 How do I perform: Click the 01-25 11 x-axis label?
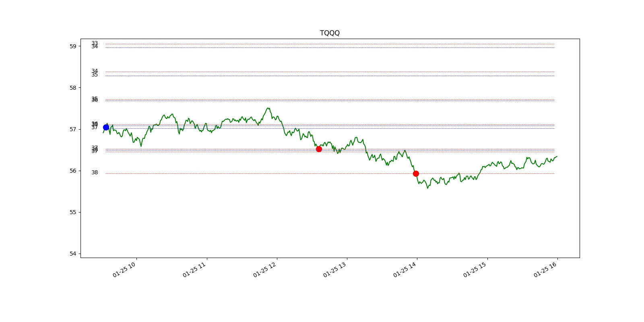(x=194, y=269)
